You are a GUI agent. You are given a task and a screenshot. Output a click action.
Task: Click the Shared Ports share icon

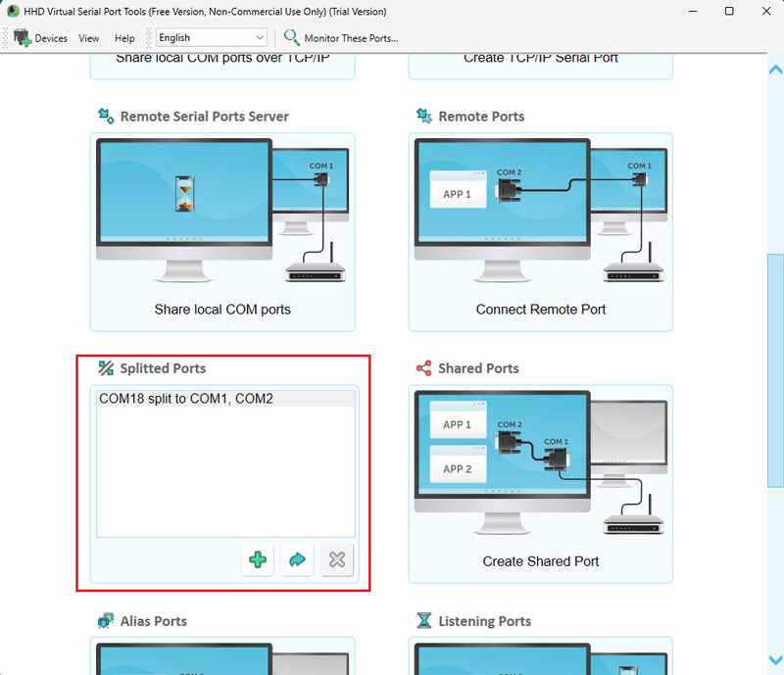[423, 368]
